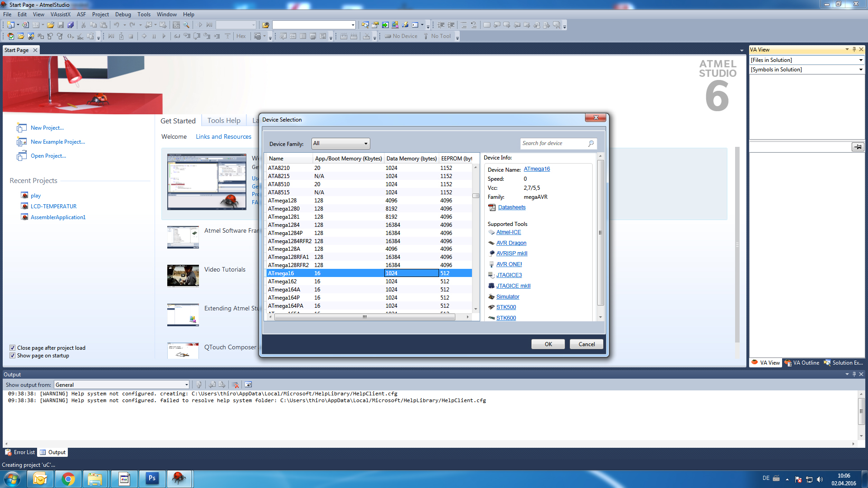Click the search magnifier in device search

tap(591, 144)
